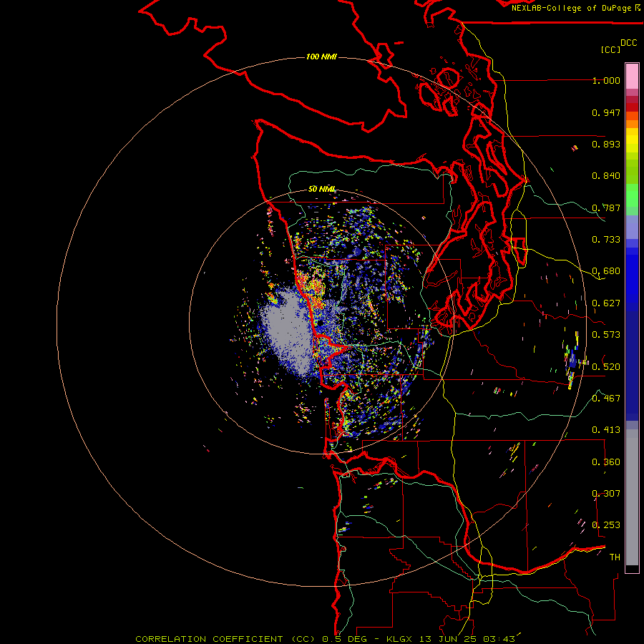644x644 pixels.
Task: Click the 03:43 timestamp in caption
Action: point(499,639)
